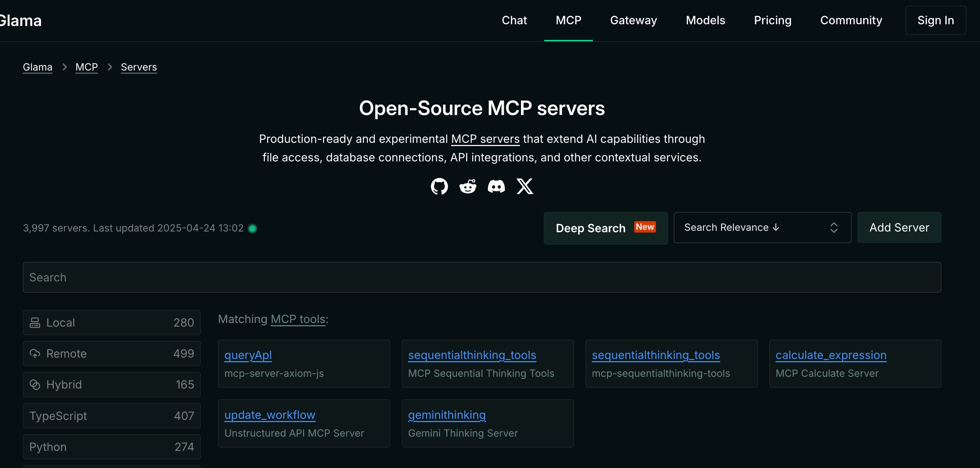Screen dimensions: 980x468
Task: Click the 'Gemini Thinking Server' text
Action: [x=463, y=433]
